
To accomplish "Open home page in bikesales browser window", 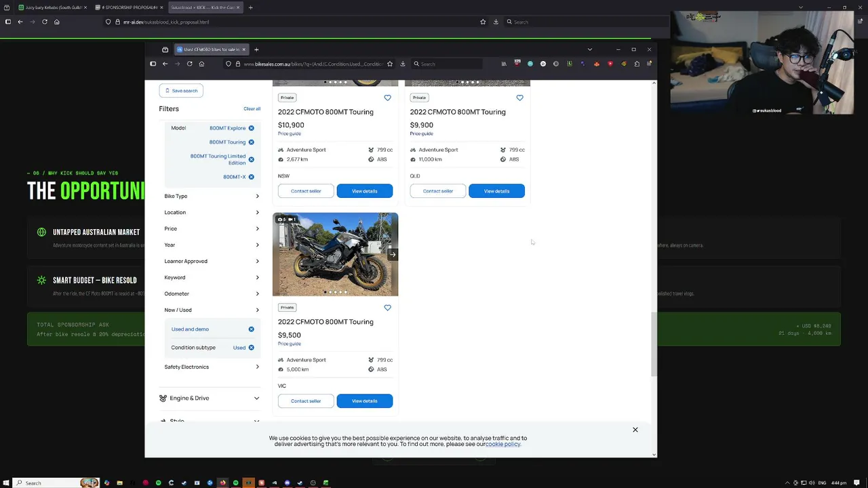I will pos(201,64).
